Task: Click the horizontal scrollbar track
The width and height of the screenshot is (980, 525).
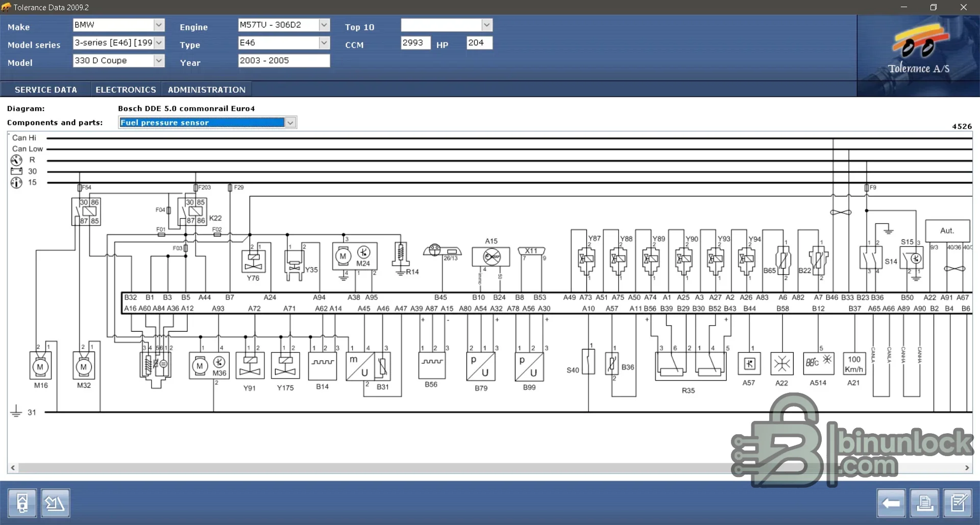Action: 490,468
